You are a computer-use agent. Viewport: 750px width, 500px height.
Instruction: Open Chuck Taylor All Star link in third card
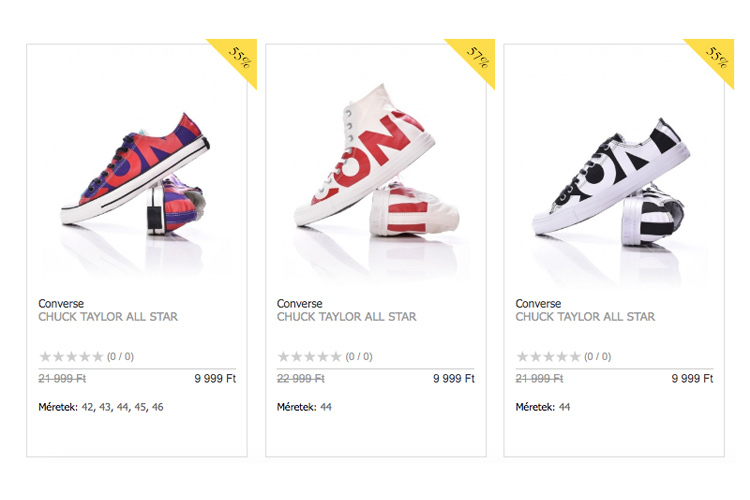click(585, 317)
